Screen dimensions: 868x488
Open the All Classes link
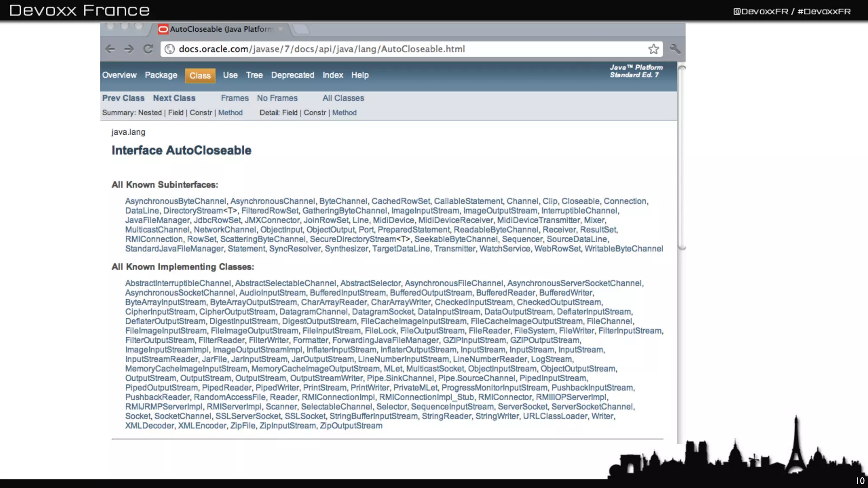tap(343, 98)
